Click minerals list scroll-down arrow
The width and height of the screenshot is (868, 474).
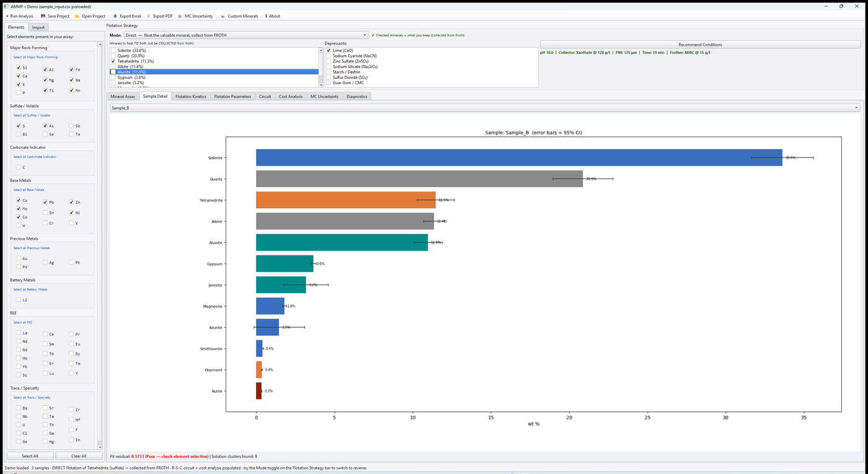point(321,85)
